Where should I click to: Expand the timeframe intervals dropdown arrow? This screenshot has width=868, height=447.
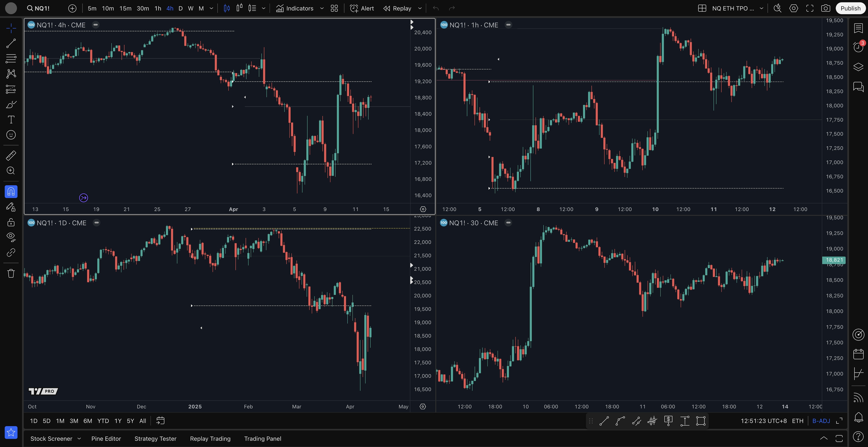[211, 8]
